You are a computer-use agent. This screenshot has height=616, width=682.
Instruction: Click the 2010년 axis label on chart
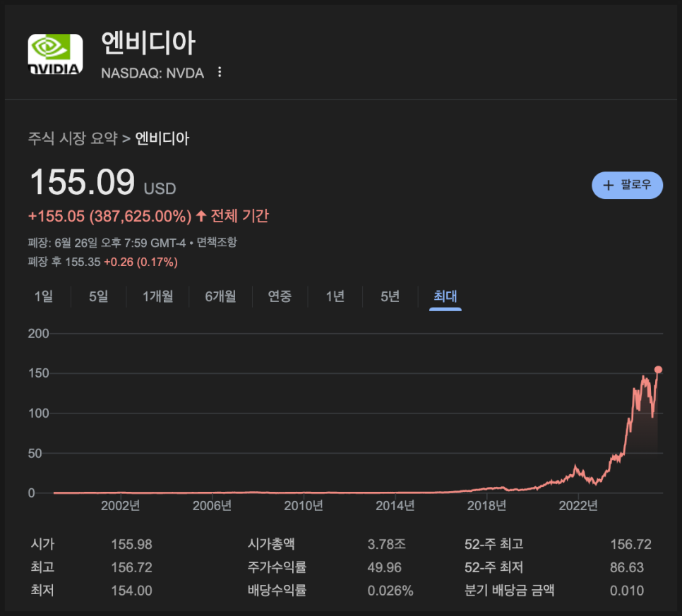[303, 506]
